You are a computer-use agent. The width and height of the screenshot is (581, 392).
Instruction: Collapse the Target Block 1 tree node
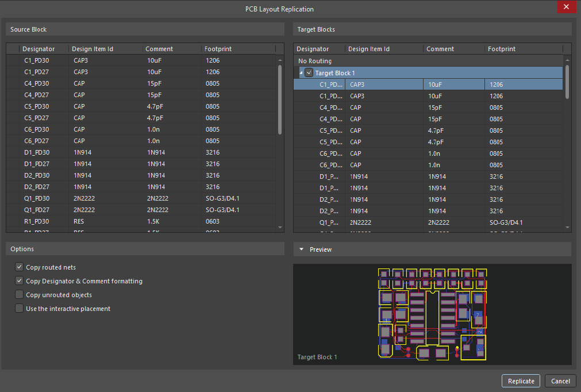click(x=301, y=73)
